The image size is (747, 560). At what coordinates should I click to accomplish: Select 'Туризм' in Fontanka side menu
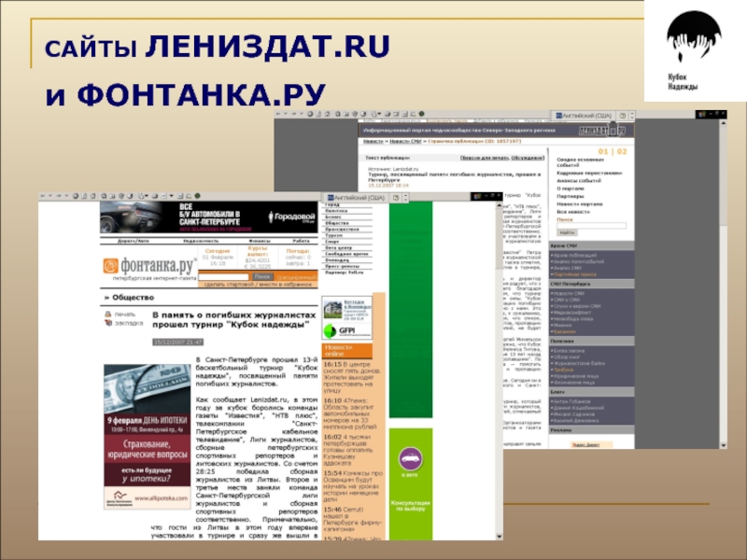334,235
